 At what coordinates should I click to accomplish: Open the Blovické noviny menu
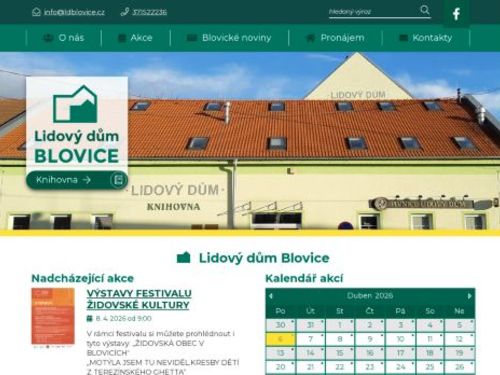229,38
